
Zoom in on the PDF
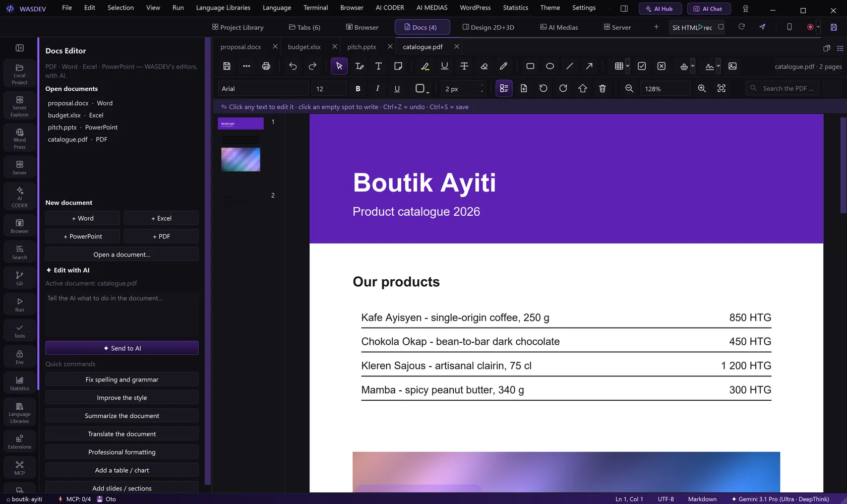(702, 88)
